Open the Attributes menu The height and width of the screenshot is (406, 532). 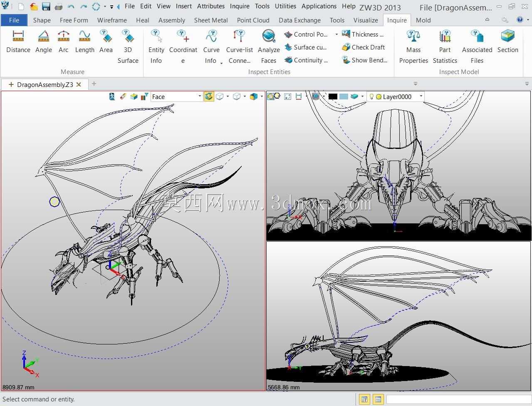coord(210,6)
